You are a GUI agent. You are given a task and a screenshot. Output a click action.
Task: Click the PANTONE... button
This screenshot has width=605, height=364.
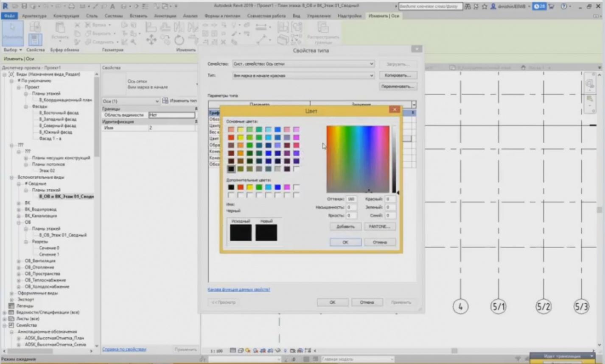click(x=379, y=227)
